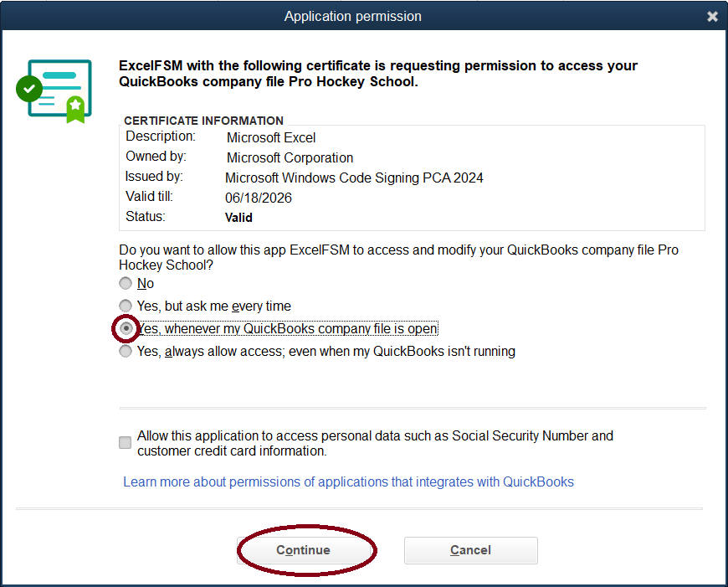728x587 pixels.
Task: Click the "Status:" field label
Action: point(146,216)
